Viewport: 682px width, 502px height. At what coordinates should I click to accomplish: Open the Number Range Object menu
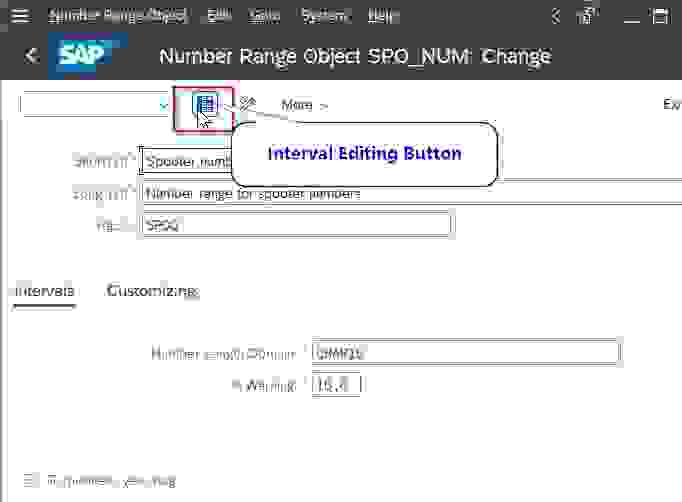coord(118,16)
